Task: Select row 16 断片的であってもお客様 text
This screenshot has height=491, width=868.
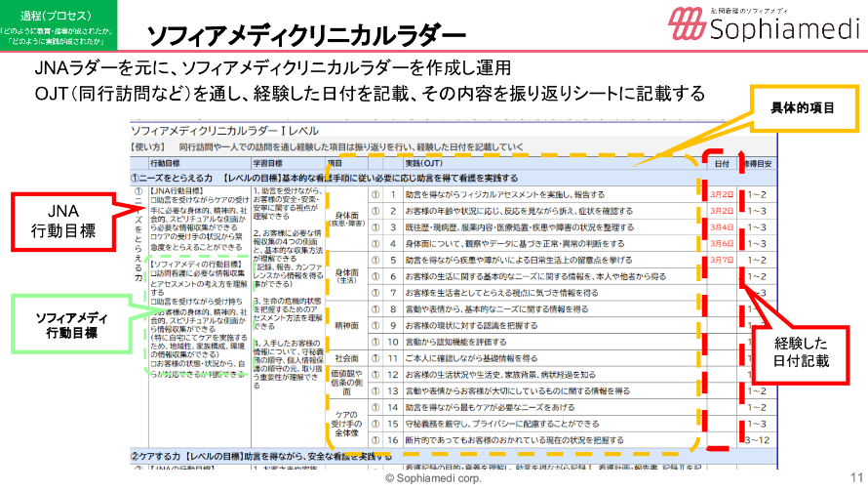Action: click(x=514, y=440)
